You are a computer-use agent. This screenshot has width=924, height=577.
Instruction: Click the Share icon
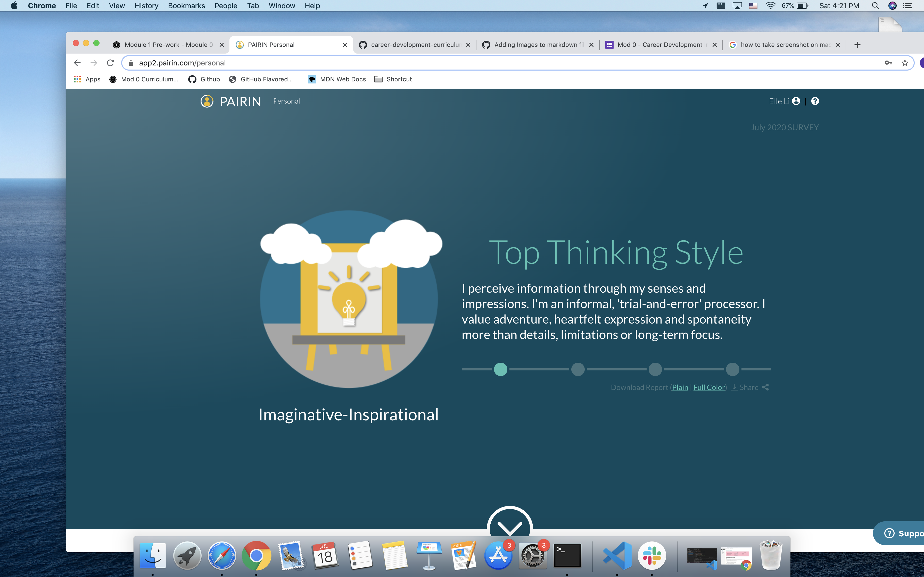click(x=765, y=387)
